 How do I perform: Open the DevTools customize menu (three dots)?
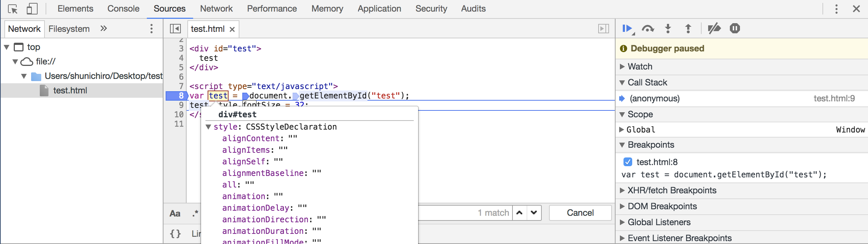tap(836, 9)
